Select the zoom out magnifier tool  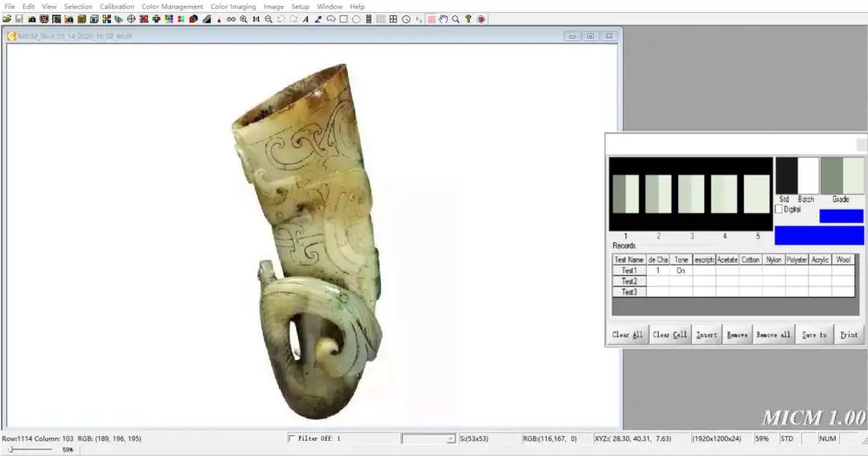pos(268,18)
